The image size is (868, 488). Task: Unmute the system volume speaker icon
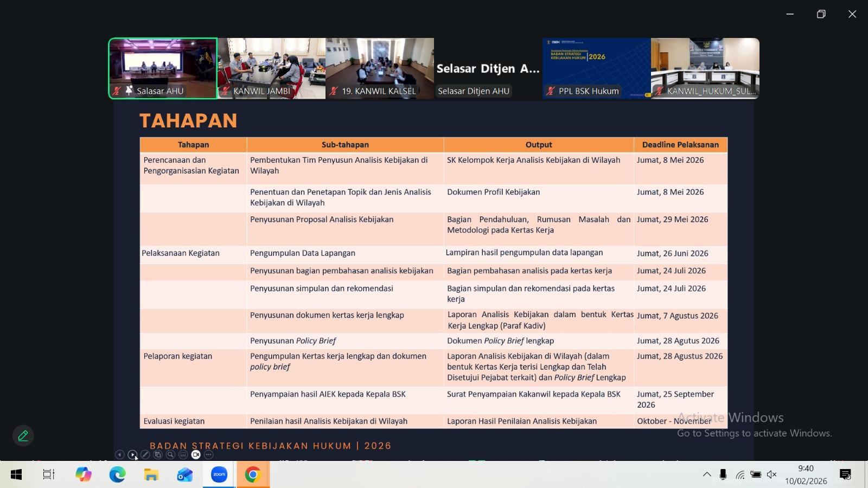[771, 474]
